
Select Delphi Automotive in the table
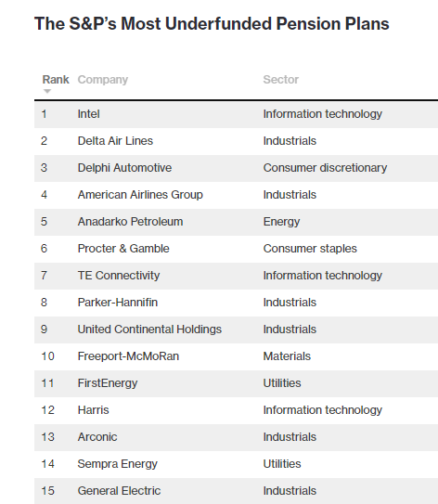click(124, 168)
